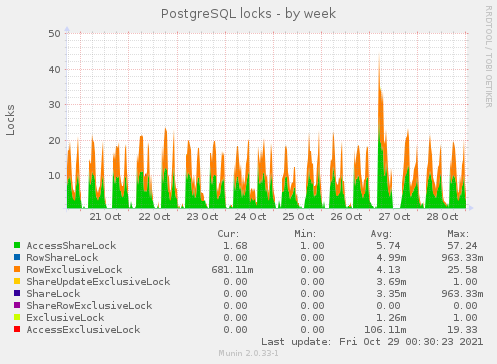Click AccessExclusiveLock max value 19.33

coord(462,330)
